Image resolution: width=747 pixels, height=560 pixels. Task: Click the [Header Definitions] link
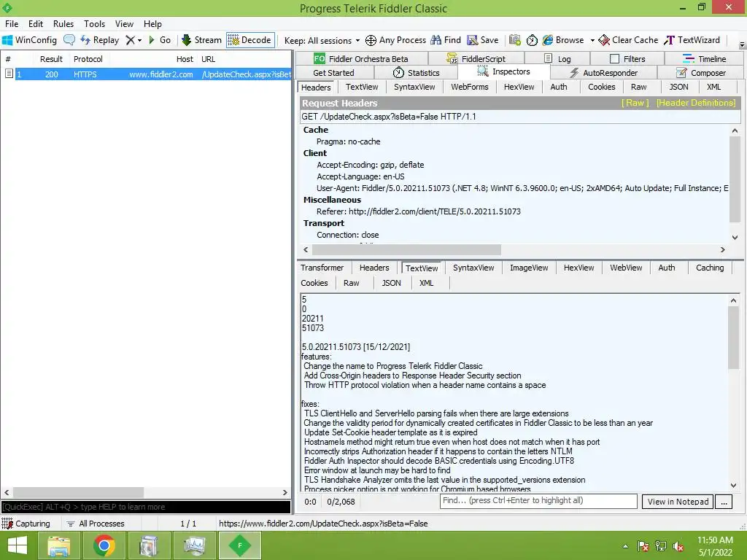point(695,103)
